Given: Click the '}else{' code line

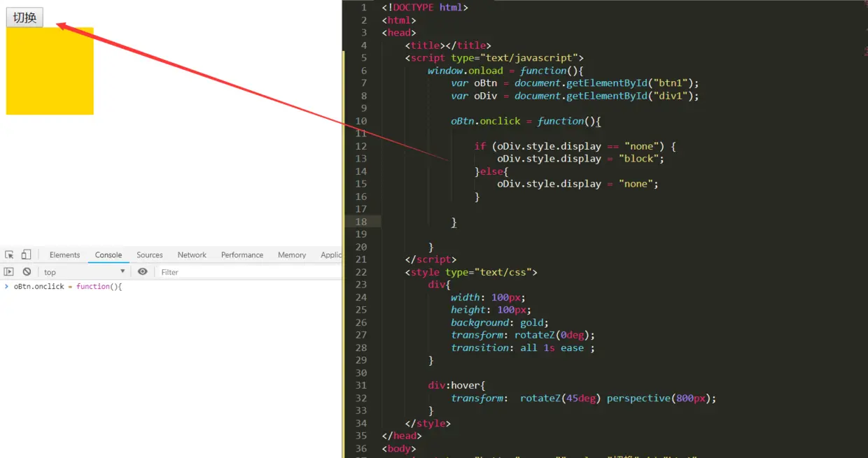Looking at the screenshot, I should click(491, 171).
